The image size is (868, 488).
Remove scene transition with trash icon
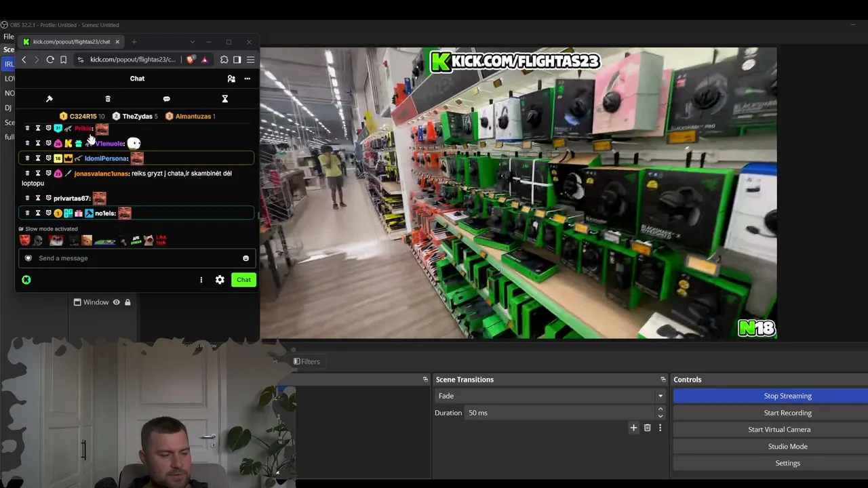coord(647,428)
